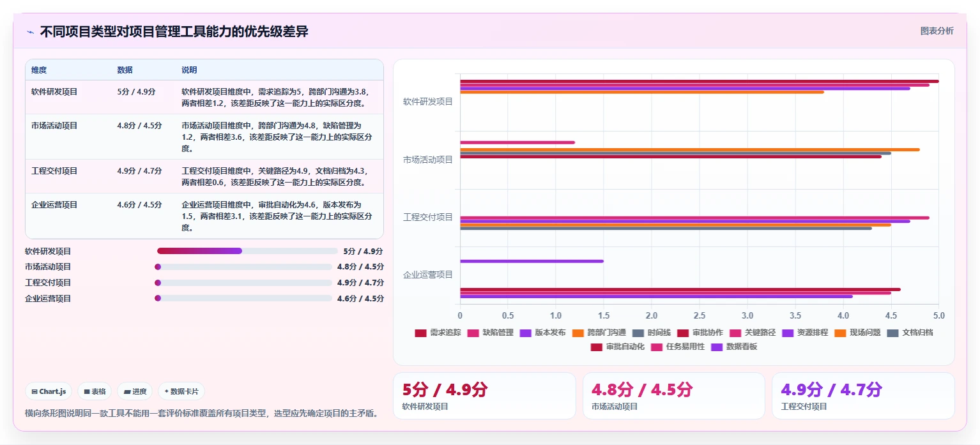Click the description starting 软件研发项目维度中
The height and width of the screenshot is (445, 980).
click(x=276, y=98)
